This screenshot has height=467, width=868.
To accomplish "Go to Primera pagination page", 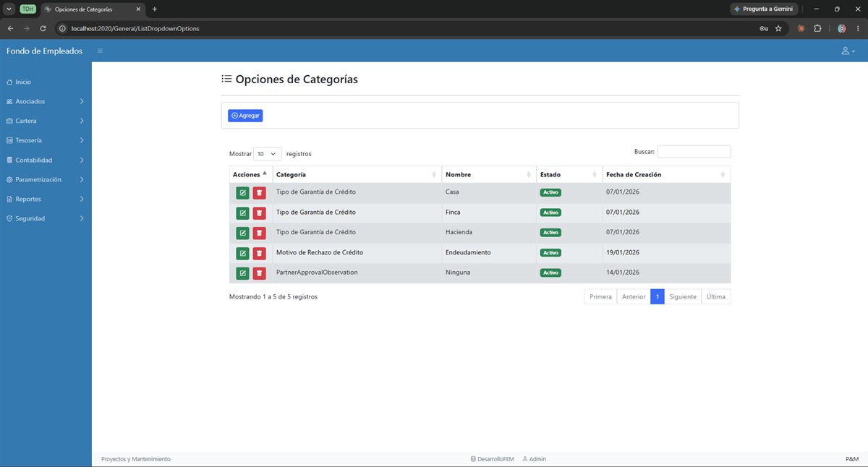I will pos(600,296).
